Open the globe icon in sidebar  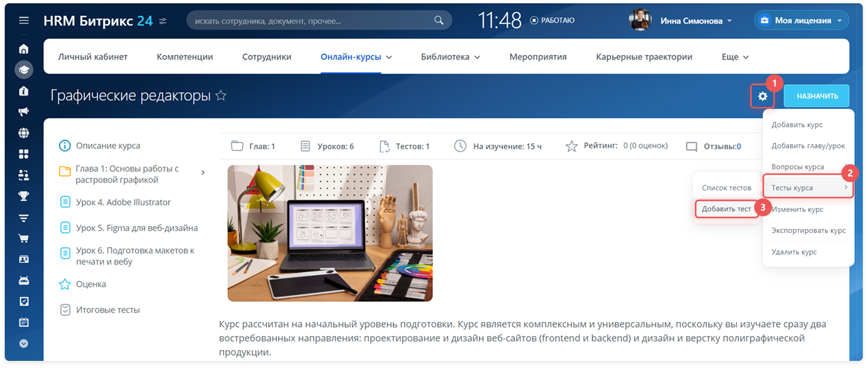24,133
